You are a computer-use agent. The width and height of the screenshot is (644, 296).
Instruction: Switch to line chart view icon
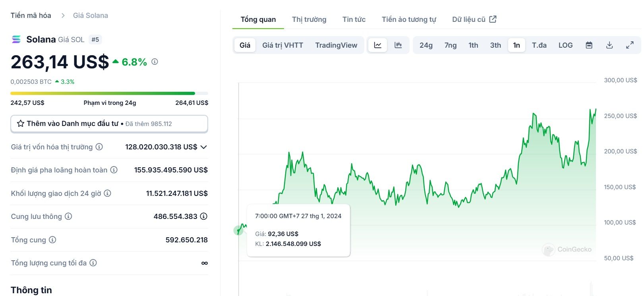(x=378, y=45)
